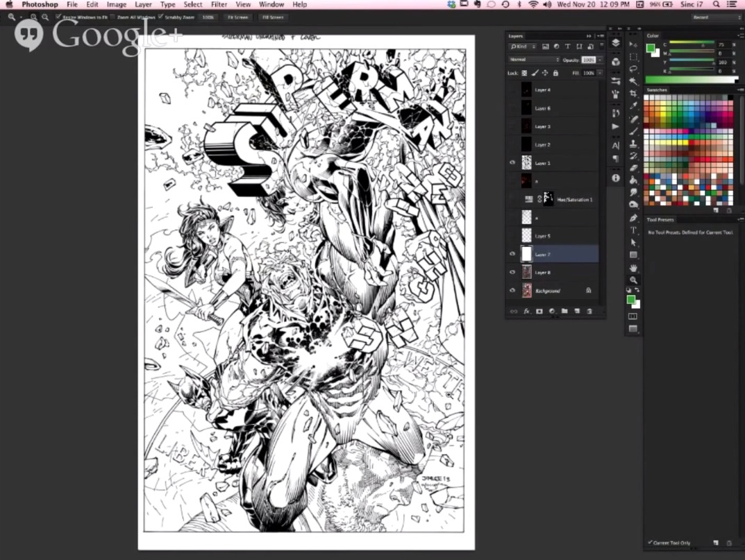Screen dimensions: 745x560
Task: Select the Healing Brush tool
Action: coord(633,119)
